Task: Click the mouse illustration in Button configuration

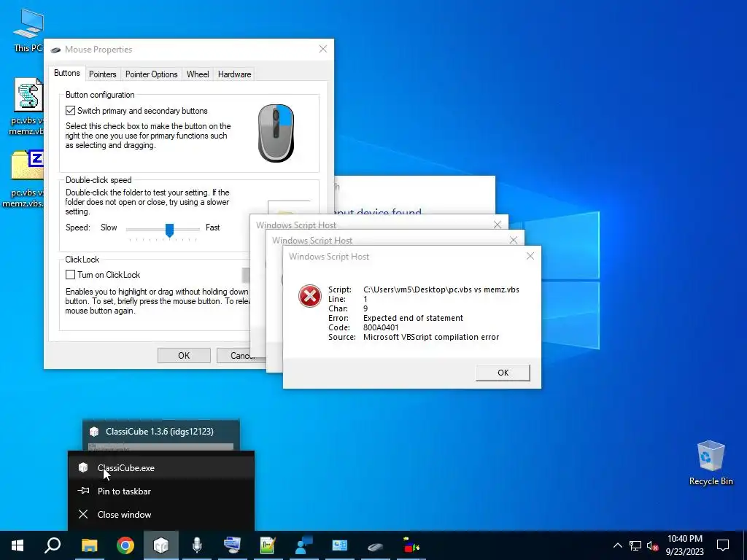Action: [x=276, y=133]
